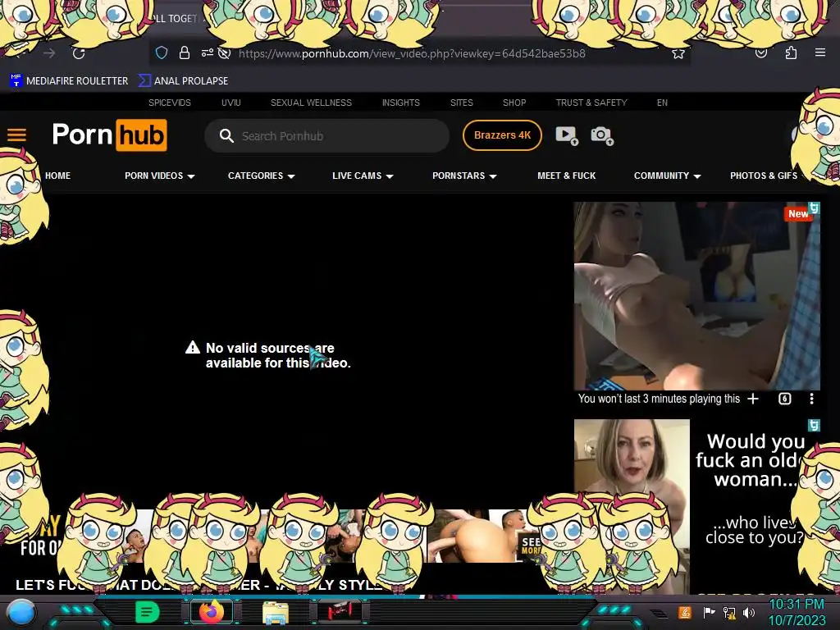Open the SHOP link

(x=514, y=103)
